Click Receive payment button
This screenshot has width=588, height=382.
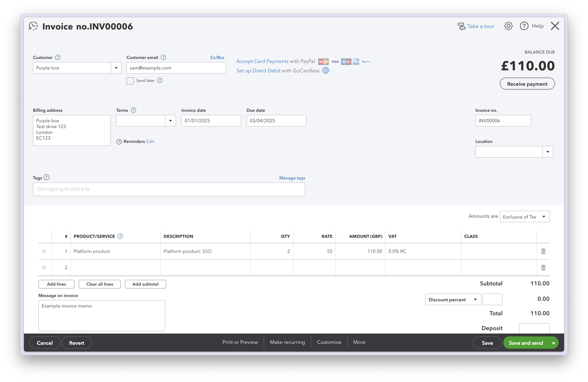(x=527, y=84)
